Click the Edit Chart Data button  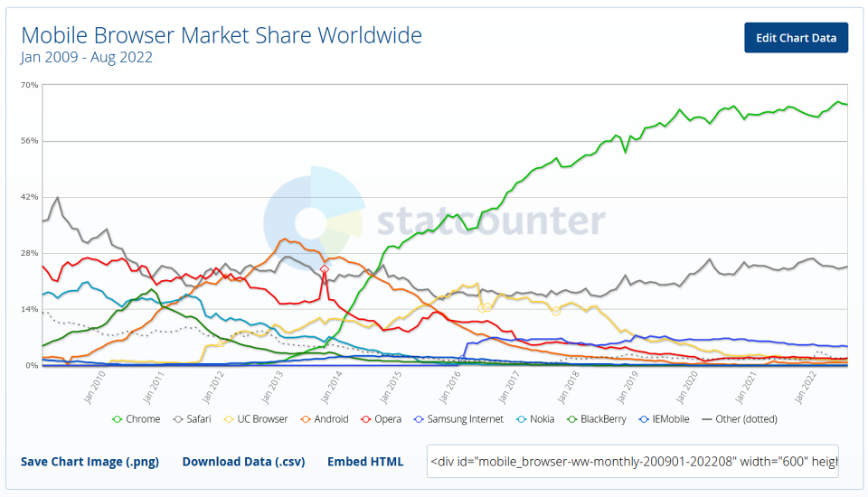tap(796, 38)
